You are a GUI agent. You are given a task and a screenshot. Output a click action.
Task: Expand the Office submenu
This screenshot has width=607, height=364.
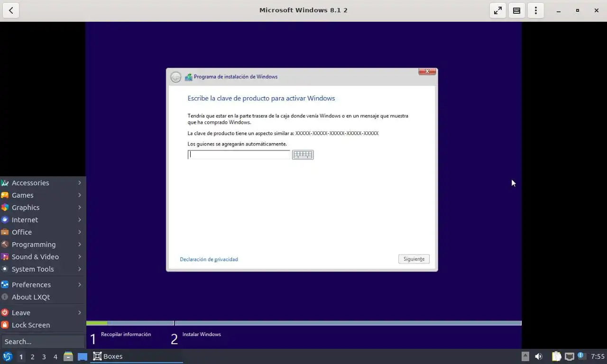[x=43, y=232]
